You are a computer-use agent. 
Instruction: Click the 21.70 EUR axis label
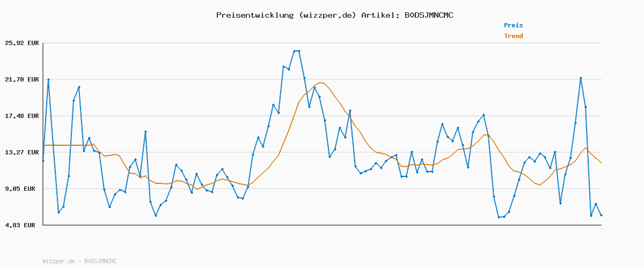pos(22,79)
